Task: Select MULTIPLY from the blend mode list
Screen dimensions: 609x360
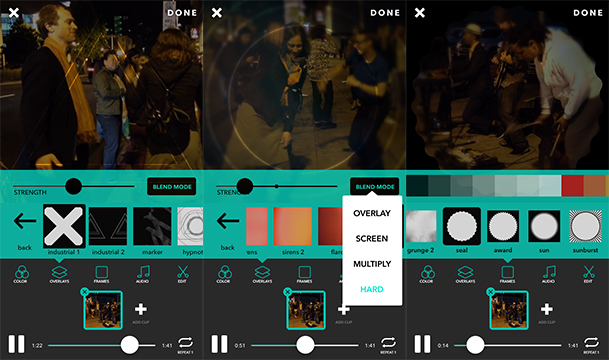Action: (372, 264)
